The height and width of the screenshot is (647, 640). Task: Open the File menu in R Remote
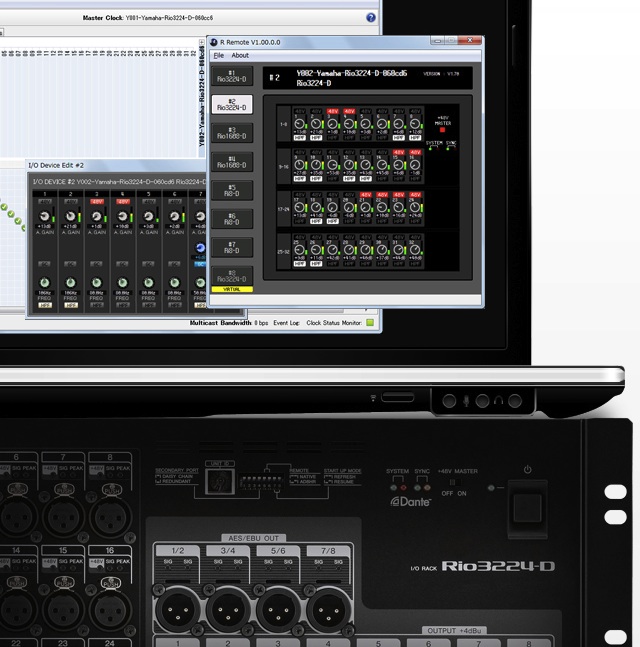coord(218,55)
